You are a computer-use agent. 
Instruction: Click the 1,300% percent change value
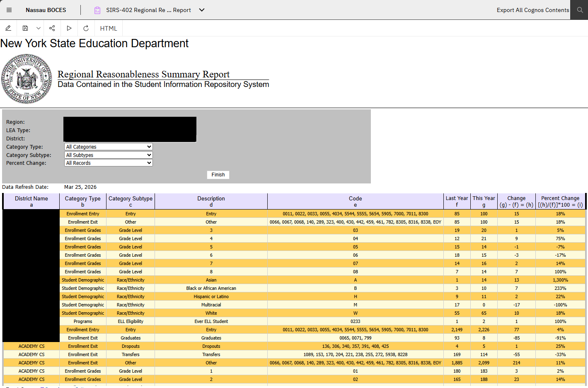pos(560,280)
